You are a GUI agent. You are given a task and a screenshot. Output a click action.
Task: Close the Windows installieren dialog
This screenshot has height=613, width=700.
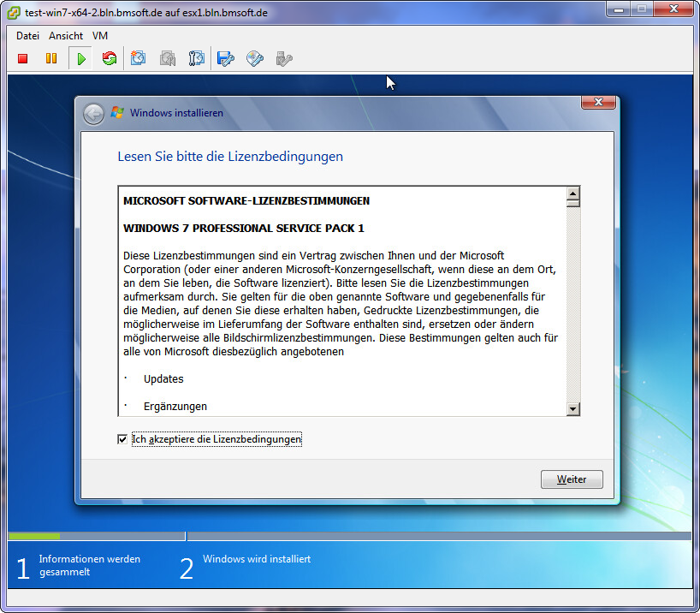[598, 103]
